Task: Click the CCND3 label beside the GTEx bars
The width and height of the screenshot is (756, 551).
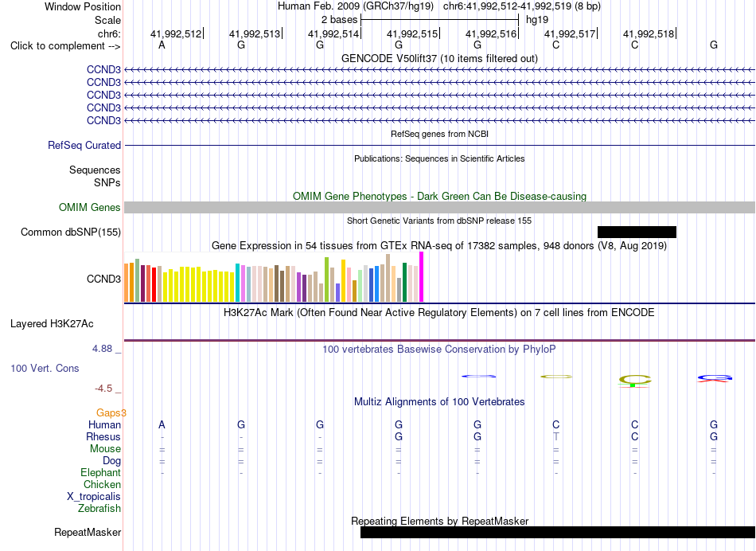Action: tap(103, 279)
